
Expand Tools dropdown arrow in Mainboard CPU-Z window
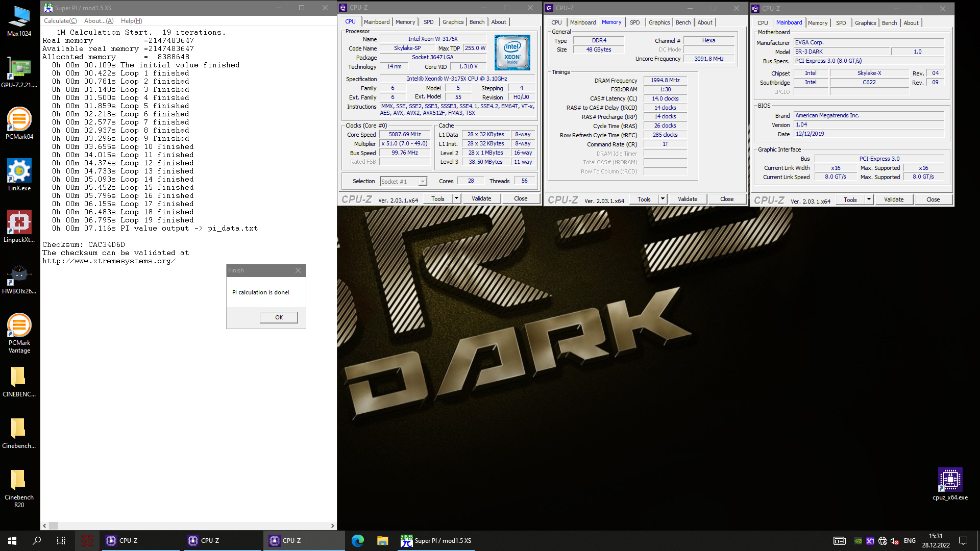click(869, 199)
